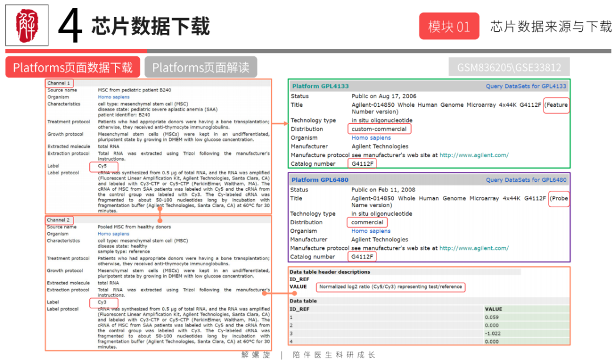Click the '模块 01' red badge
Viewport: 614px width, 364px height.
[x=449, y=26]
